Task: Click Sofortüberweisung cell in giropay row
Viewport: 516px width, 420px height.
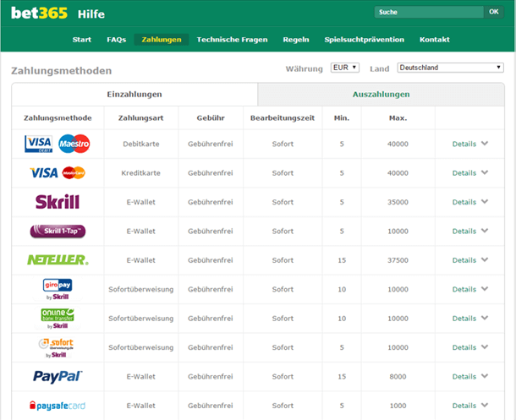Action: click(141, 289)
